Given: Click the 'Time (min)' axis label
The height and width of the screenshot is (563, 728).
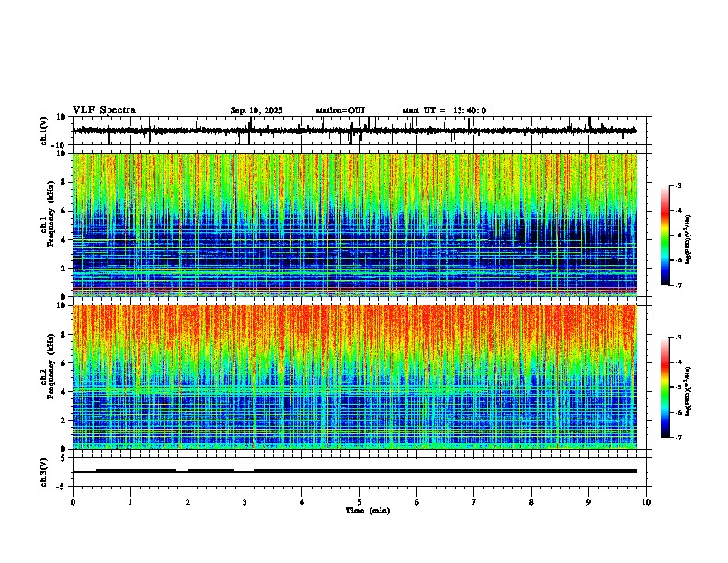Looking at the screenshot, I should (x=368, y=511).
